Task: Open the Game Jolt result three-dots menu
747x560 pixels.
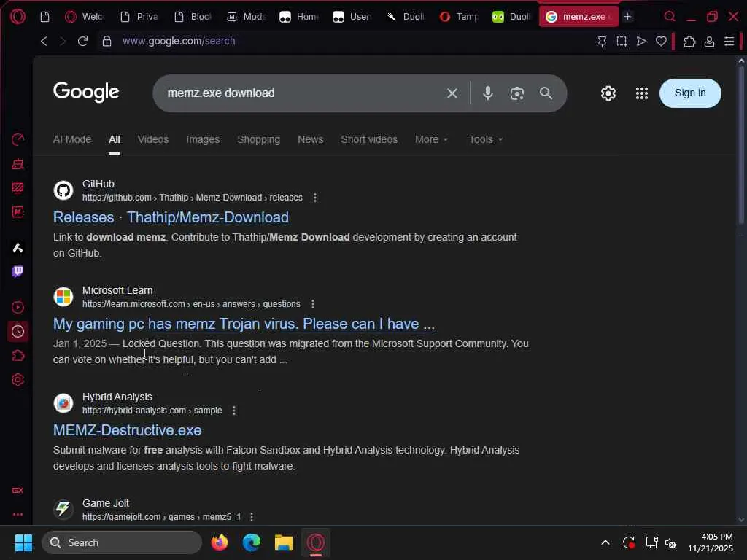Action: click(252, 517)
